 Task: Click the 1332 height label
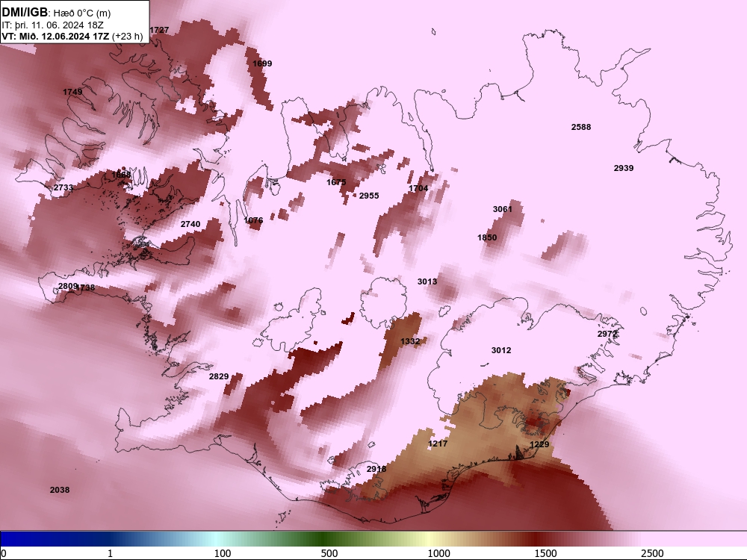coord(409,341)
